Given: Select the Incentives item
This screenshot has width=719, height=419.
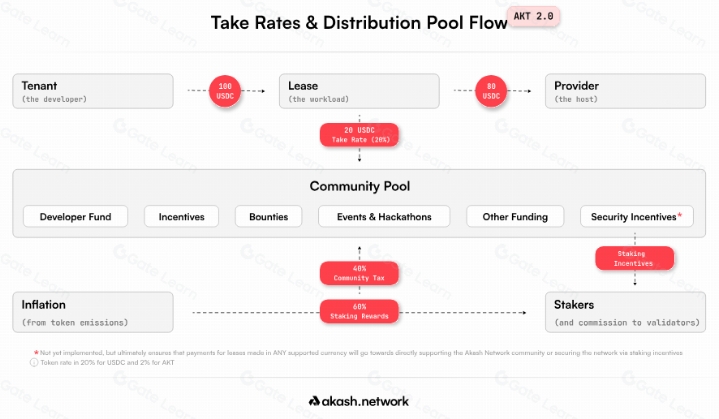Looking at the screenshot, I should click(182, 216).
